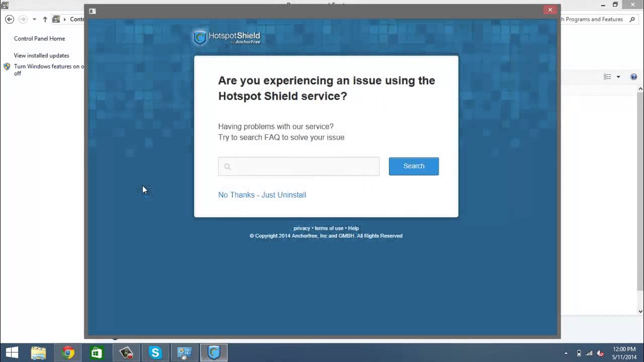
Task: Click the address bar Control Panel icon
Action: pos(56,19)
